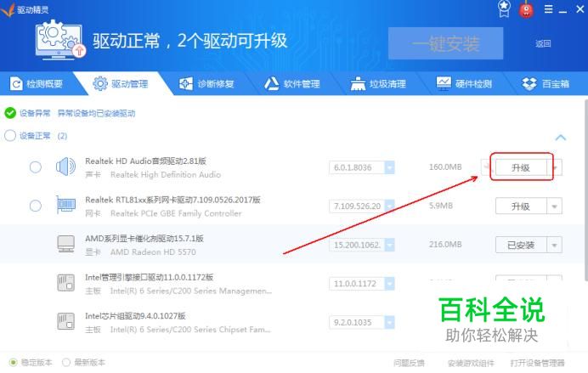Screen dimensions: 588x373
Task: Click the 5.9MB size value
Action: point(441,206)
